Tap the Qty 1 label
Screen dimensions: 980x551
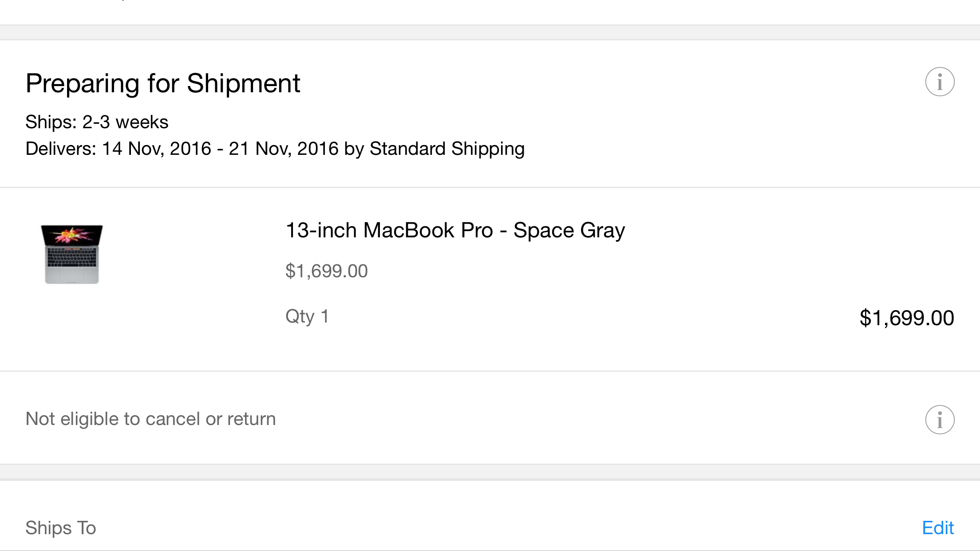(x=307, y=317)
